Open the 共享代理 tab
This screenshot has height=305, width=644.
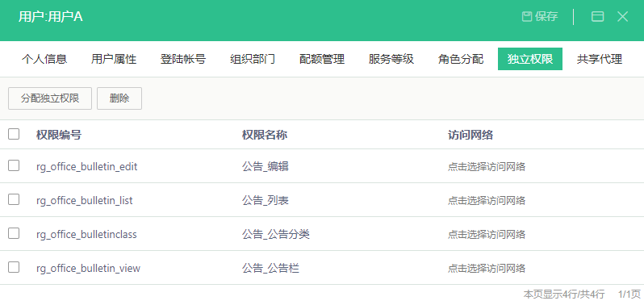pos(600,59)
